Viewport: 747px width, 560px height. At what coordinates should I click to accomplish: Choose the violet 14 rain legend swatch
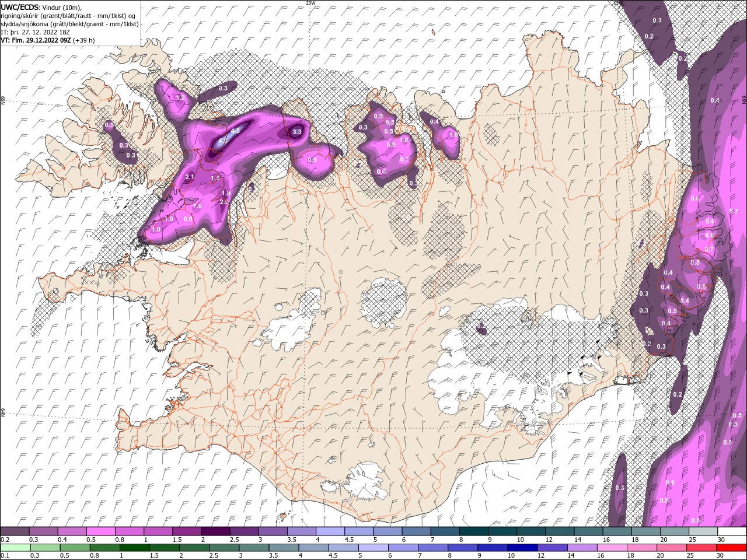pos(582,548)
